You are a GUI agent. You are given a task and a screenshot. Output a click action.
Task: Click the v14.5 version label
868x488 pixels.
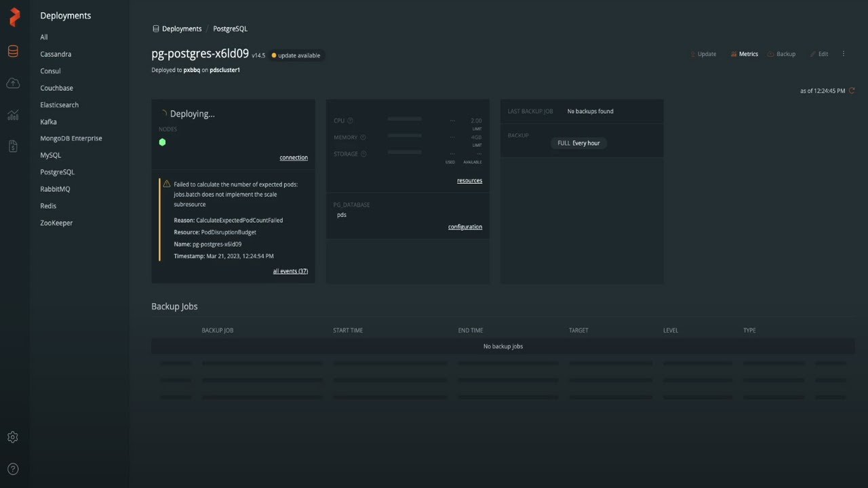(x=258, y=56)
